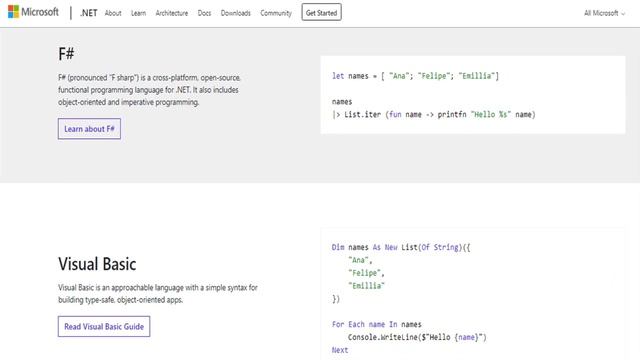Click the Read Visual Basic Guide button
This screenshot has width=640, height=360.
104,327
